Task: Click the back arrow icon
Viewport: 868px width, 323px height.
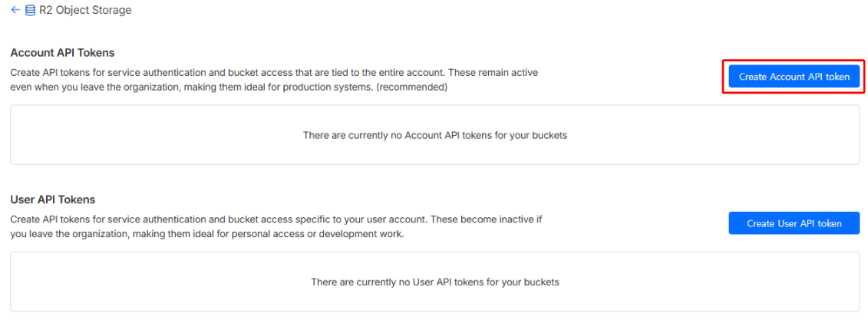Action: point(15,10)
